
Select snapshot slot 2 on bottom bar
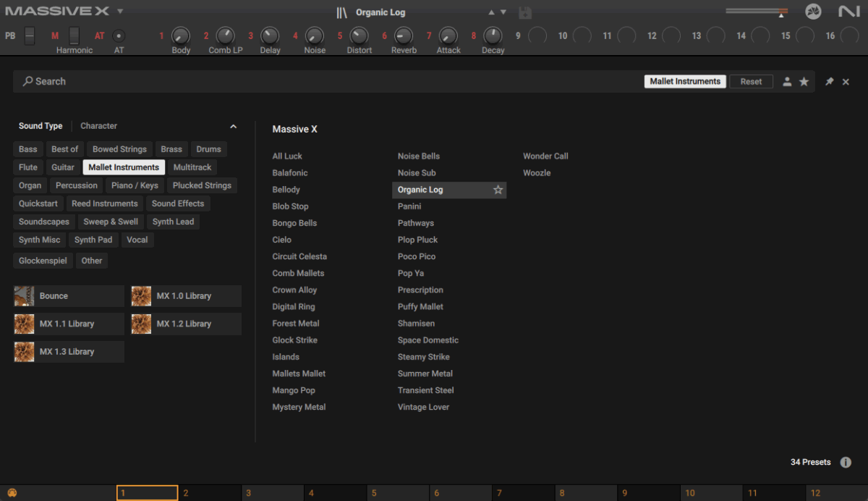pyautogui.click(x=210, y=493)
